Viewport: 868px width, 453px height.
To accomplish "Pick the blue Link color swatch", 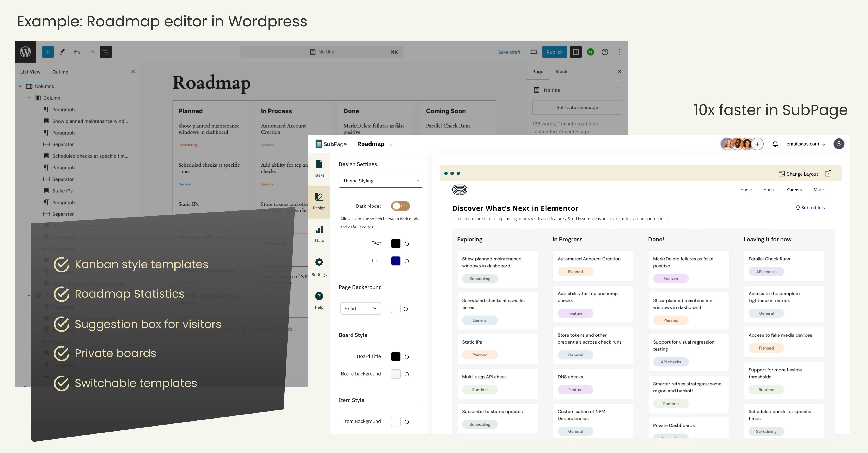I will pos(396,261).
